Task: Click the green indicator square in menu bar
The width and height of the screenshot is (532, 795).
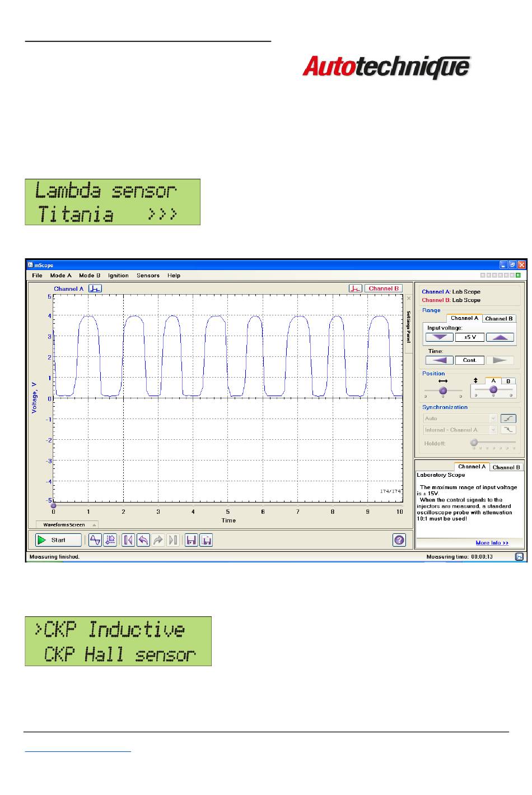Action: 518,275
